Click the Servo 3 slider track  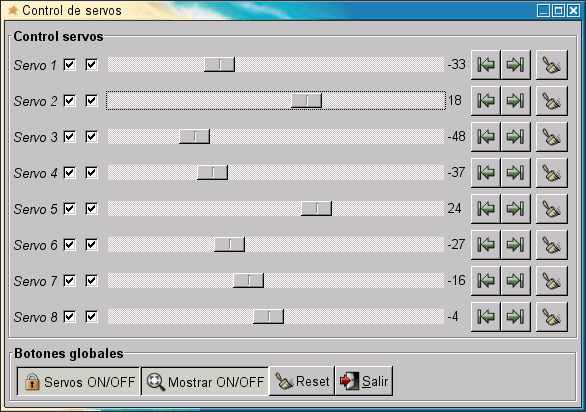(x=276, y=137)
